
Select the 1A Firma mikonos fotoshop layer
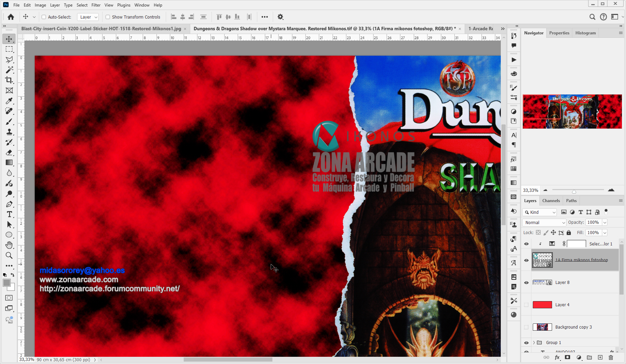click(582, 260)
